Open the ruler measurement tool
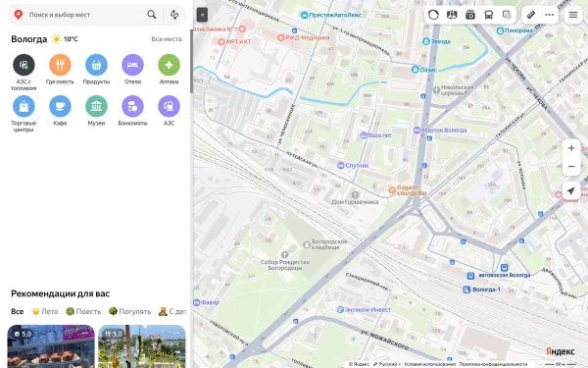Viewport: 588px width, 368px height. [531, 15]
